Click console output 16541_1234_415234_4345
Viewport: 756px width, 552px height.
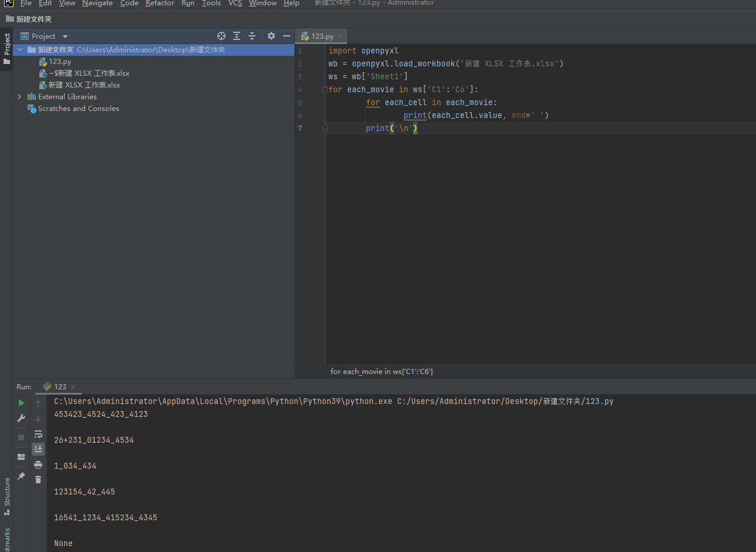coord(106,518)
